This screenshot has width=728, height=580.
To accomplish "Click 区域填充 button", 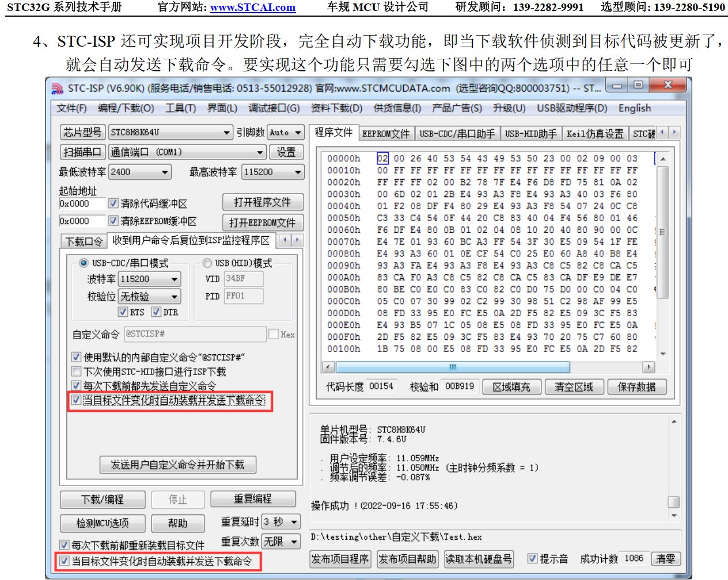I will tap(511, 387).
